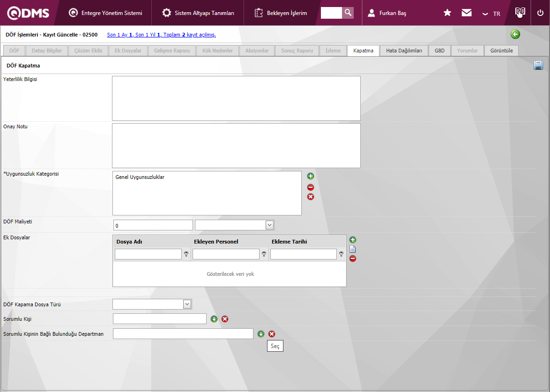The height and width of the screenshot is (392, 550).
Task: Click the QDMS logo
Action: pyautogui.click(x=28, y=13)
